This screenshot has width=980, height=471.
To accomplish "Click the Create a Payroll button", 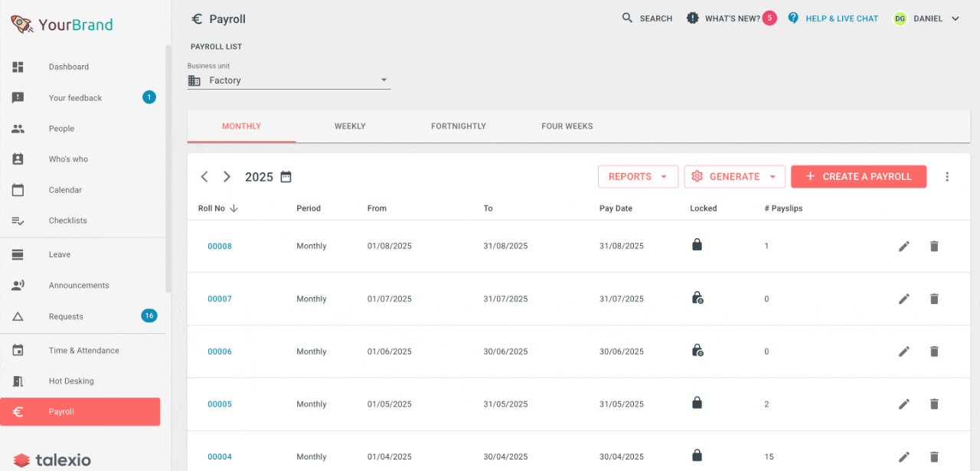I will click(858, 177).
